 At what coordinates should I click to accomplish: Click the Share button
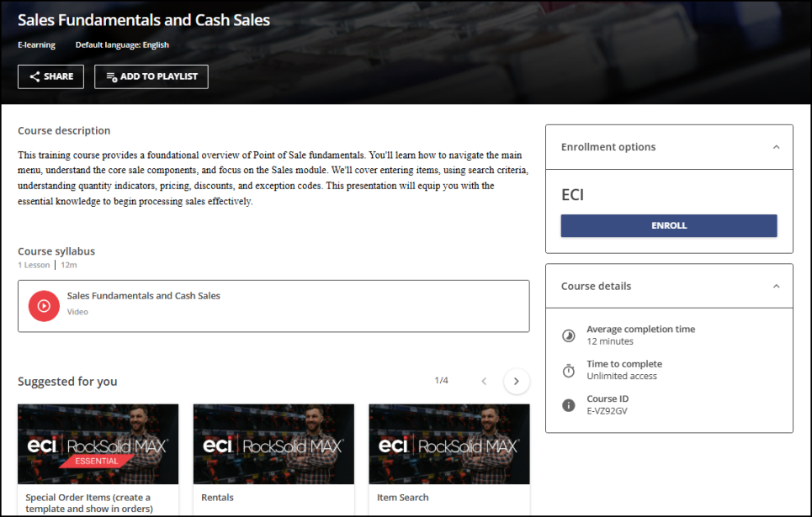click(50, 76)
